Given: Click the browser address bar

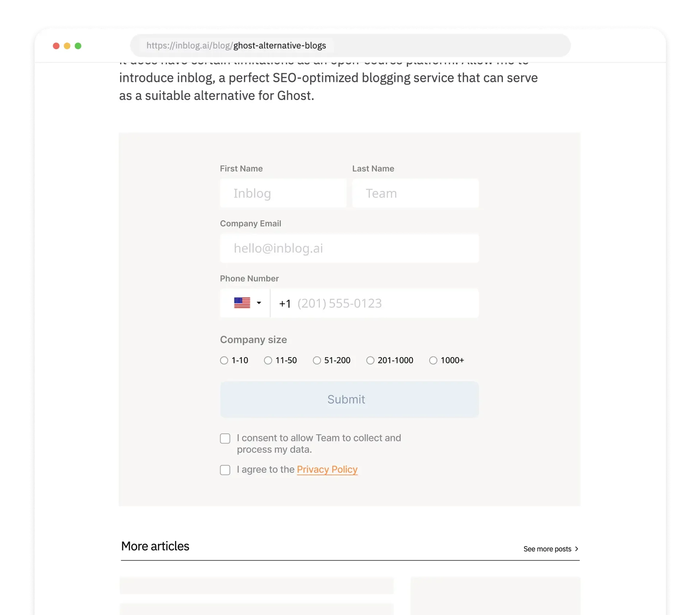Looking at the screenshot, I should point(350,45).
